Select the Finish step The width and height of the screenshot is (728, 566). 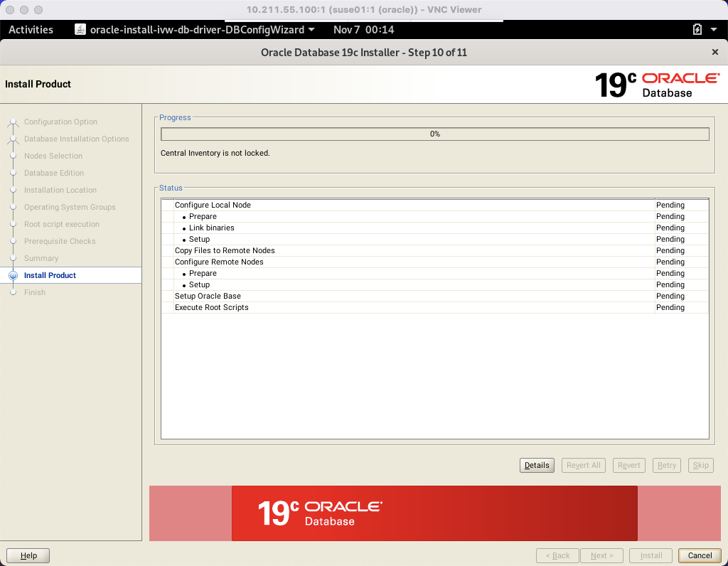pos(35,292)
